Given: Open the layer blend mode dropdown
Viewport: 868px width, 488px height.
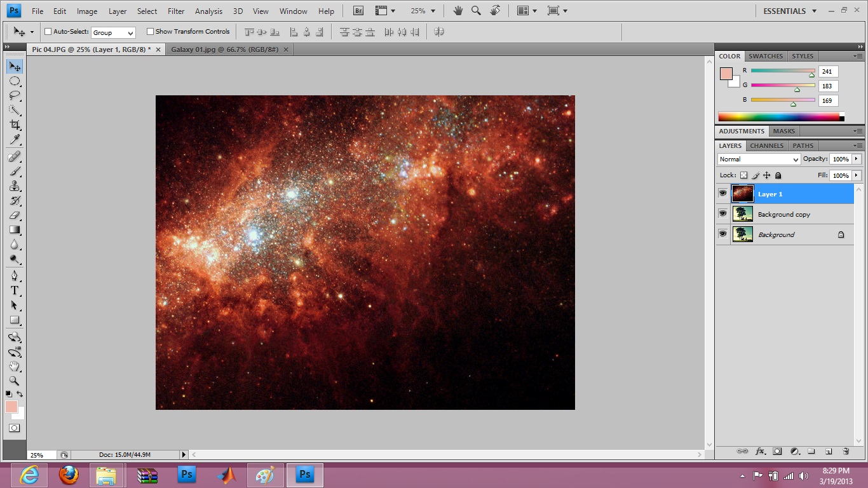Looking at the screenshot, I should point(759,159).
